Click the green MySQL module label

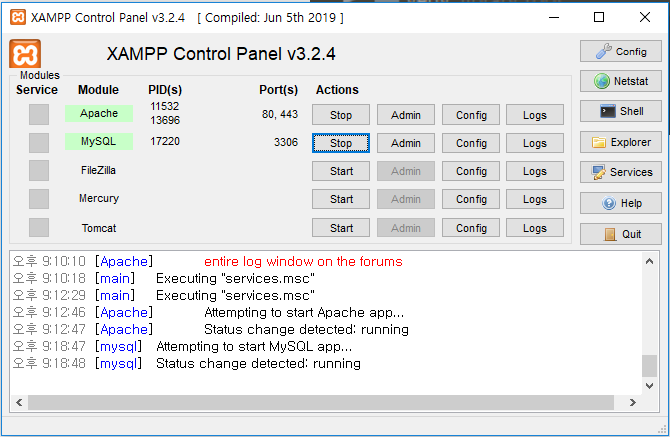click(x=99, y=141)
